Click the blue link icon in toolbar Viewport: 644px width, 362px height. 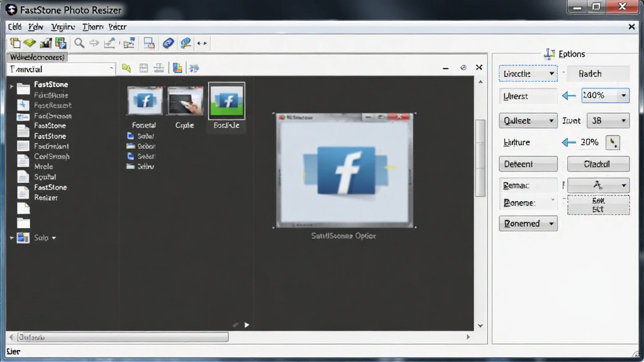point(169,43)
